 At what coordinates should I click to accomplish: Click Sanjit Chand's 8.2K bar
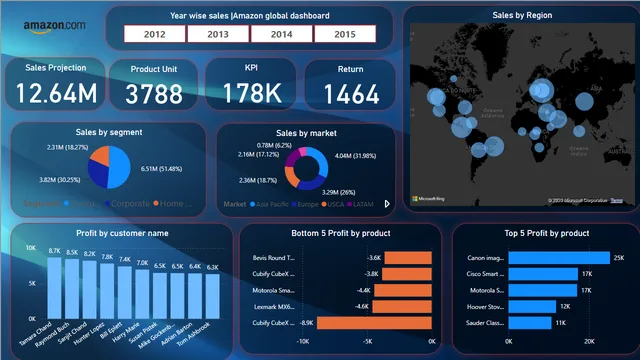click(x=89, y=290)
